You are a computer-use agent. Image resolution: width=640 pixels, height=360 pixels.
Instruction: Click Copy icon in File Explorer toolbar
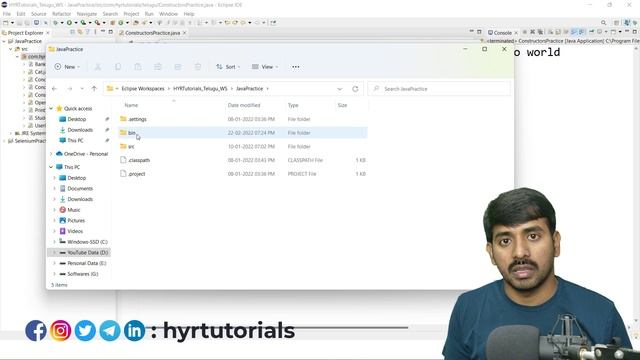point(118,67)
